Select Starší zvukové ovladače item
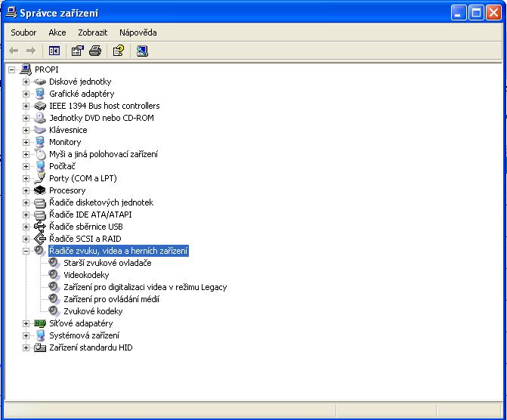This screenshot has width=507, height=420. [107, 263]
